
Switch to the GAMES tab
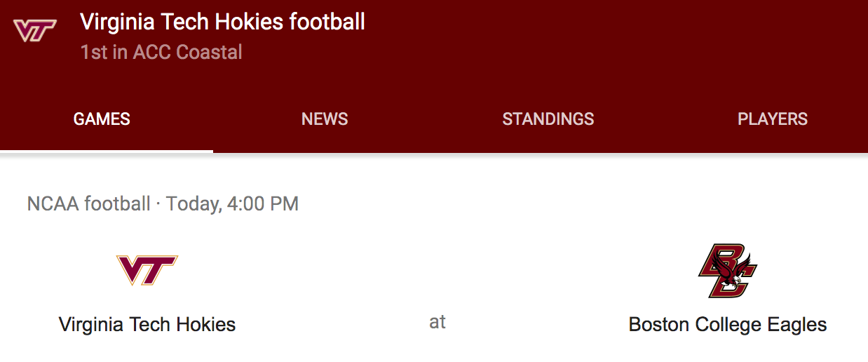102,119
